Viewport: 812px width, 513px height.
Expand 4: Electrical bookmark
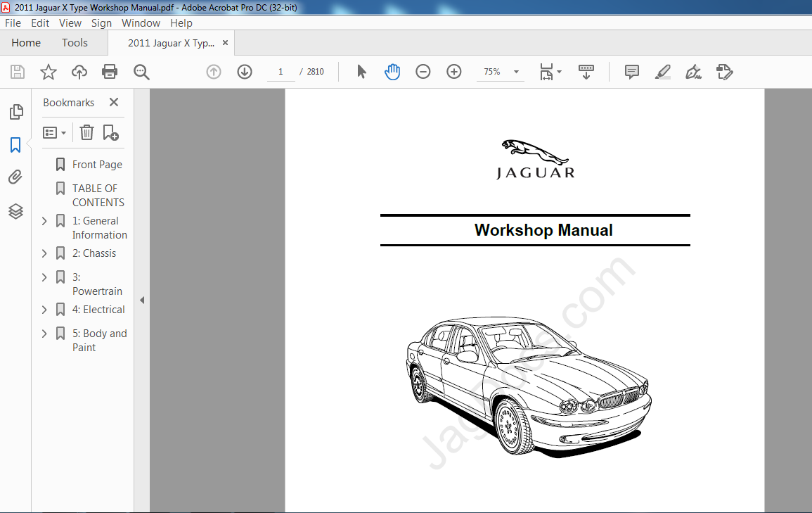pyautogui.click(x=44, y=310)
